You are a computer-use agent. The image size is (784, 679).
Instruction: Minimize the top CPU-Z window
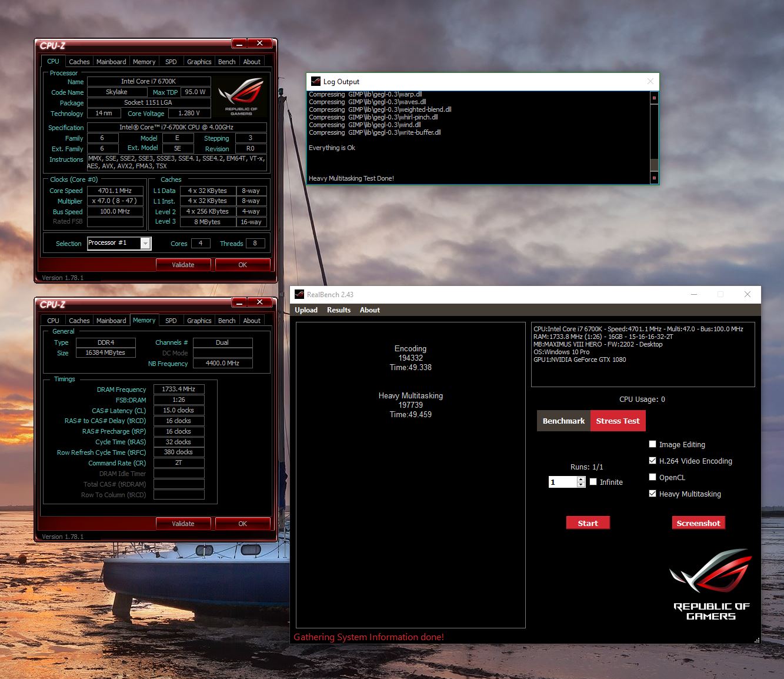239,44
